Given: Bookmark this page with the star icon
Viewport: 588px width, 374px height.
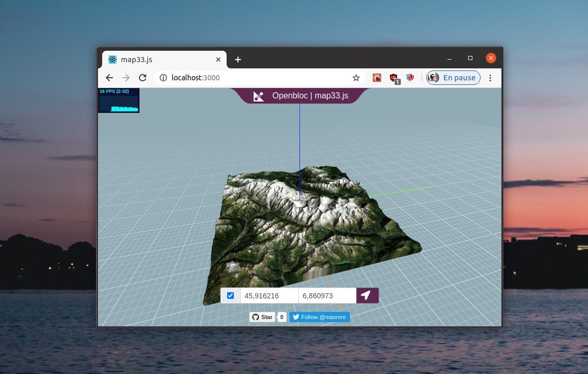Looking at the screenshot, I should pos(356,78).
